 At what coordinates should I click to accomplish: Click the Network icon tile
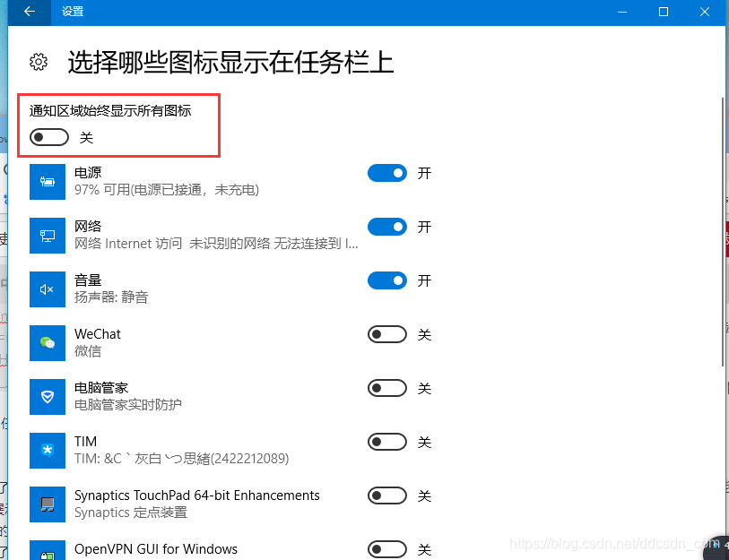coord(48,236)
